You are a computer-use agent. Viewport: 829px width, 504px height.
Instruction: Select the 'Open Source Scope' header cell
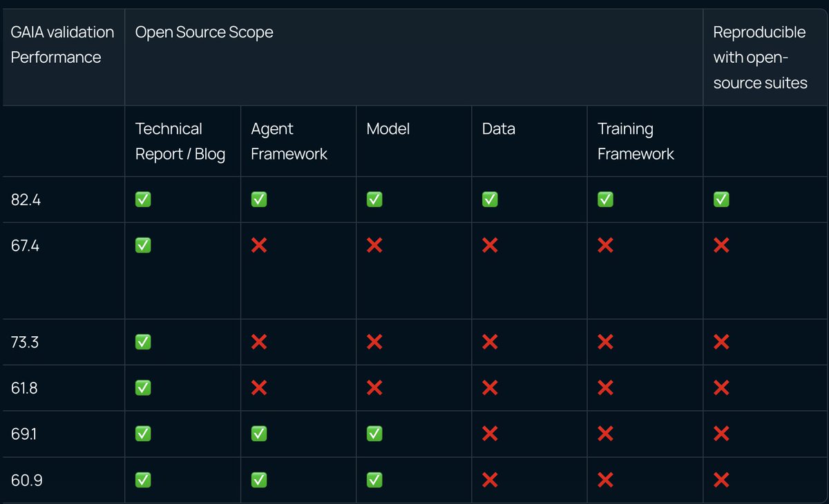414,57
